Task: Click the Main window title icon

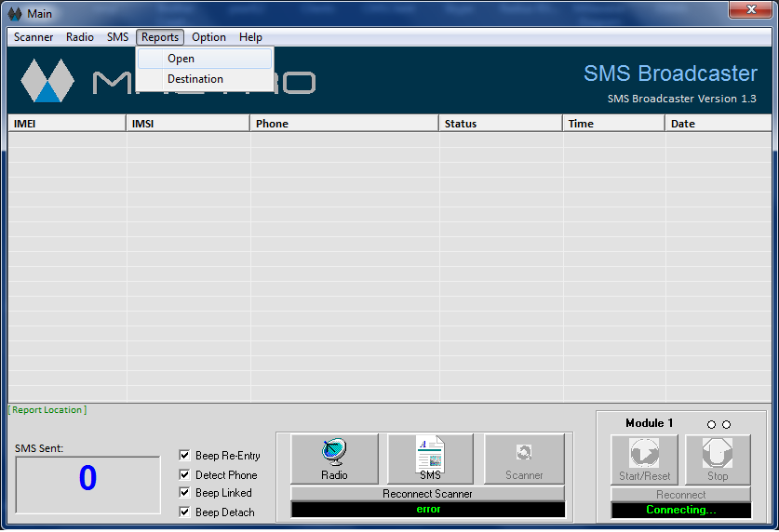Action: (15, 14)
